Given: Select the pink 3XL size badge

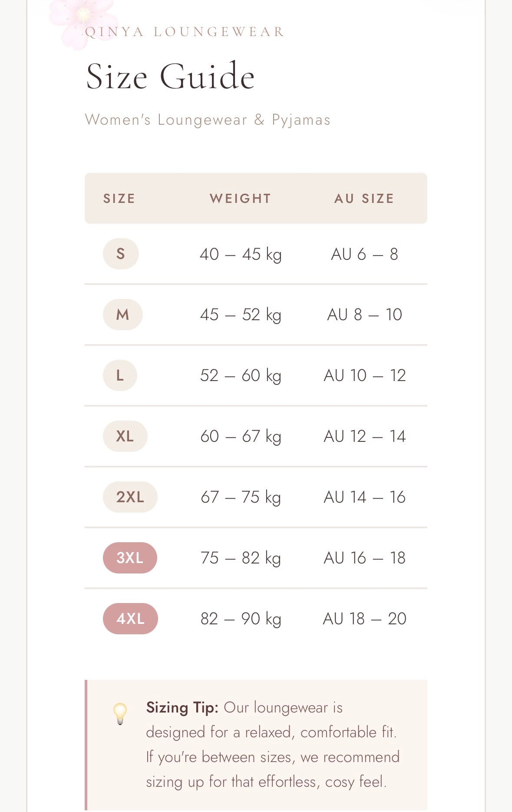Looking at the screenshot, I should [130, 558].
